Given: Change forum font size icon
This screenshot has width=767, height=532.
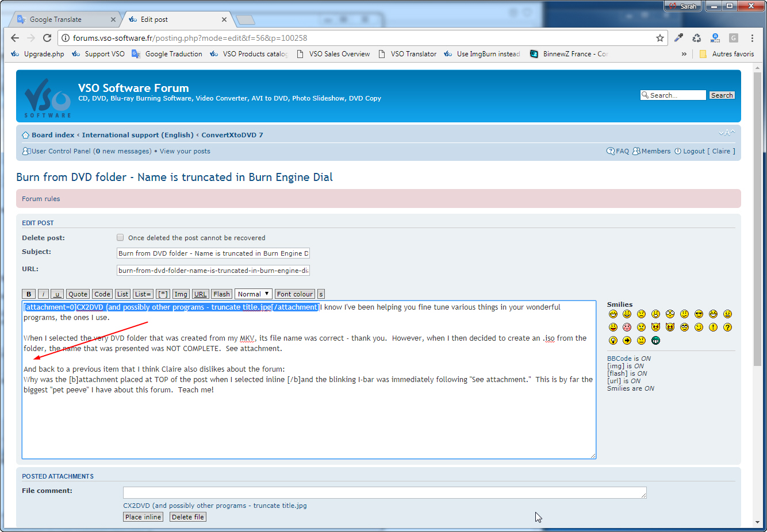Looking at the screenshot, I should [x=727, y=133].
